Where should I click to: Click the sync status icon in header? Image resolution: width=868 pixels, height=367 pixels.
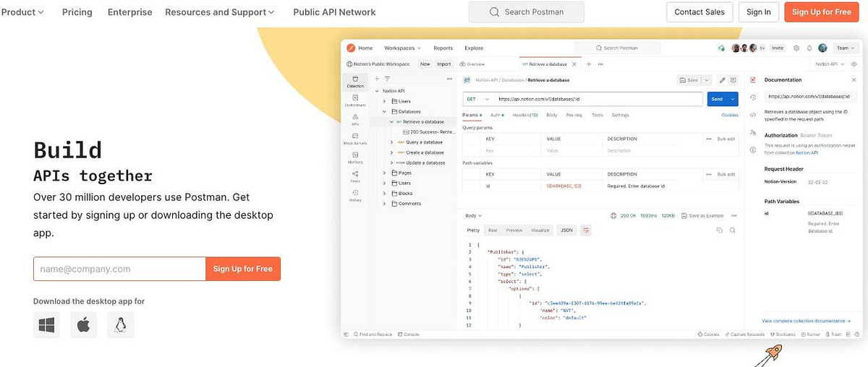tap(721, 48)
